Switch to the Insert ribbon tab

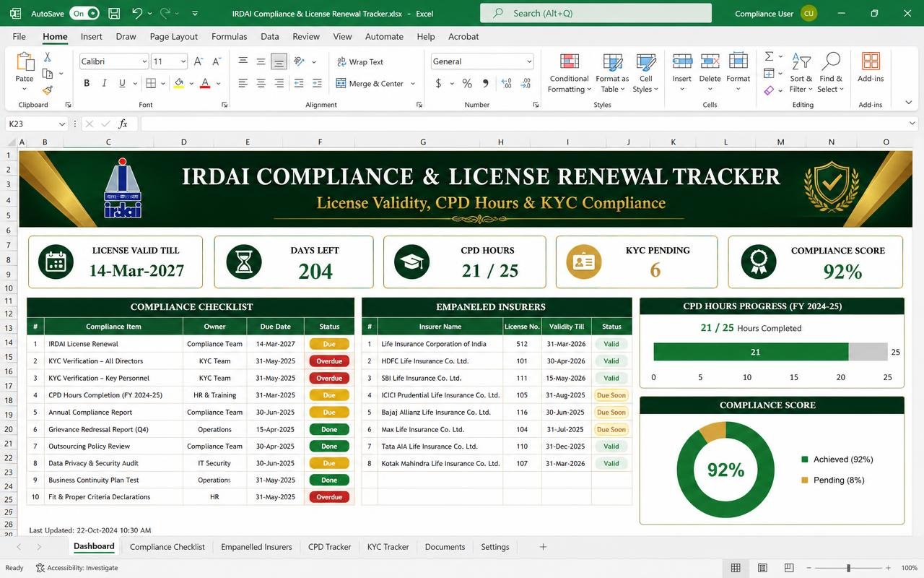click(x=91, y=36)
